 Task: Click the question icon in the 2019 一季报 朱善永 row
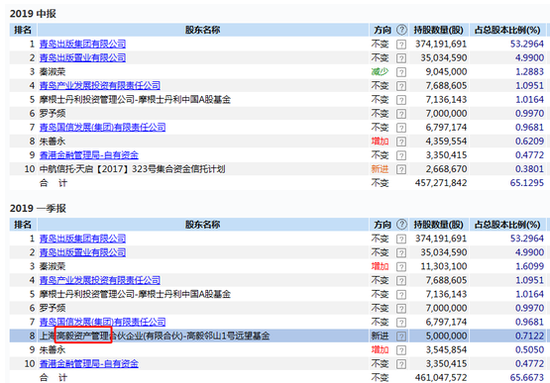click(x=401, y=350)
